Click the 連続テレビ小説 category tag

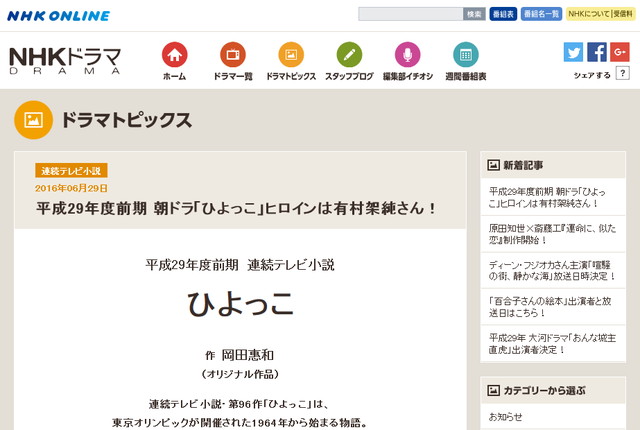[71, 171]
